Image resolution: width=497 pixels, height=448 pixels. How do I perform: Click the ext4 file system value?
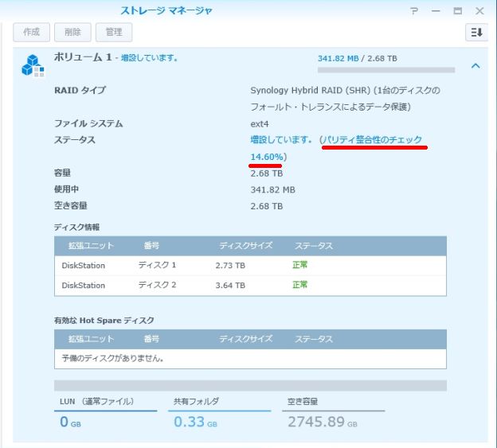(260, 124)
